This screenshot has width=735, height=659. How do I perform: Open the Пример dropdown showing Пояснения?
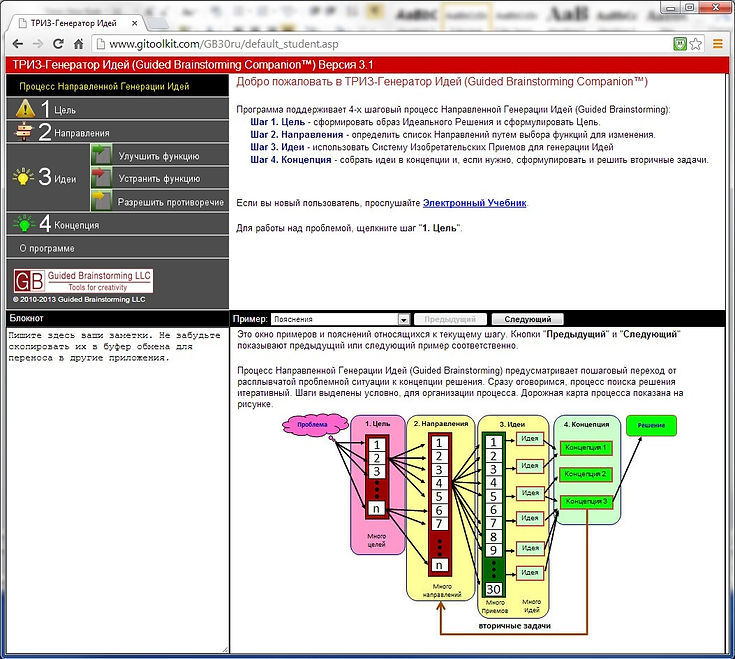pos(340,319)
